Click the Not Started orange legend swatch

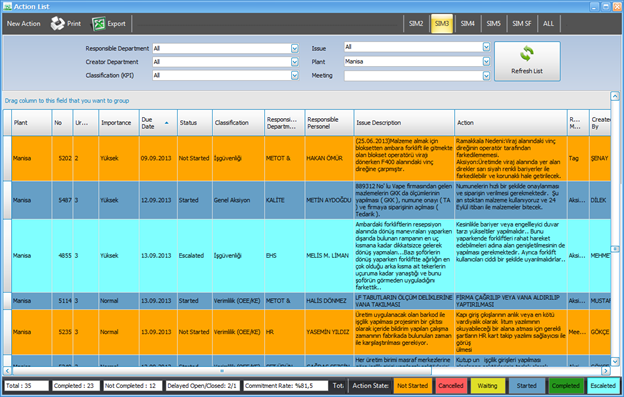tap(412, 385)
